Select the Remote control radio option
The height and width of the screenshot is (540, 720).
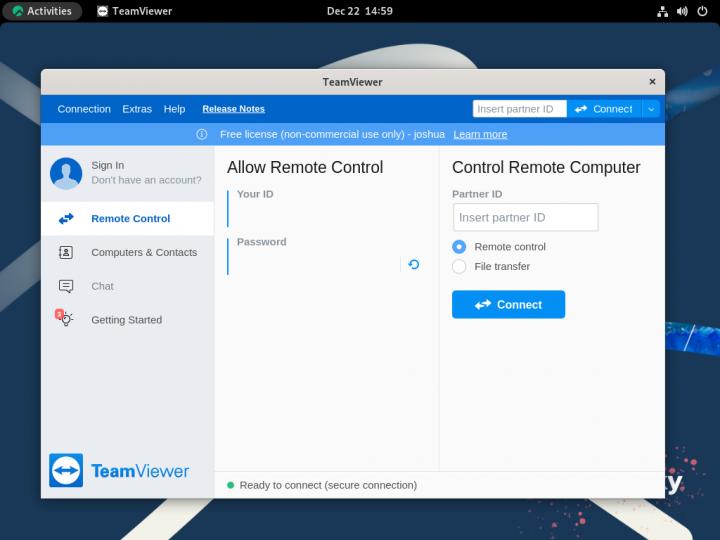tap(459, 247)
